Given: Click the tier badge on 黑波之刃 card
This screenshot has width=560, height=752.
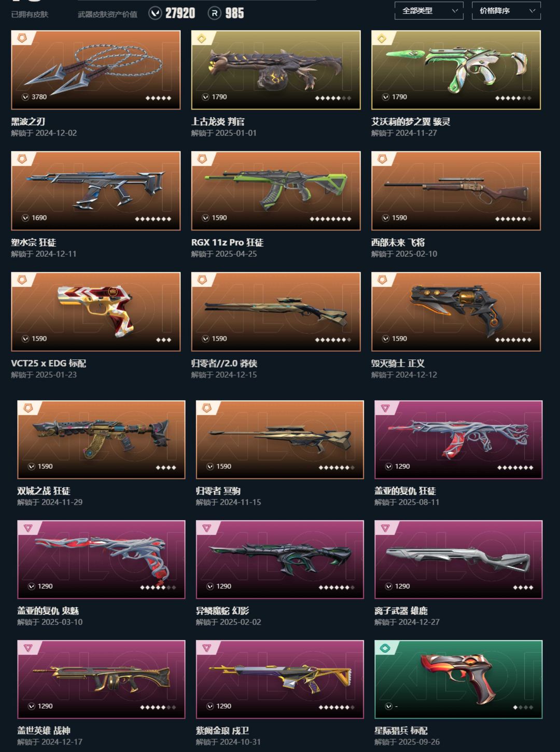Looking at the screenshot, I should pyautogui.click(x=22, y=38).
